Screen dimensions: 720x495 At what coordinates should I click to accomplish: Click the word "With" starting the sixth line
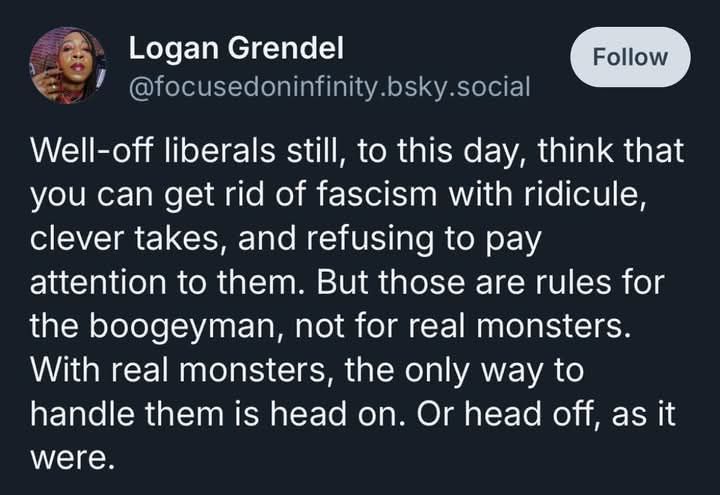pyautogui.click(x=65, y=370)
